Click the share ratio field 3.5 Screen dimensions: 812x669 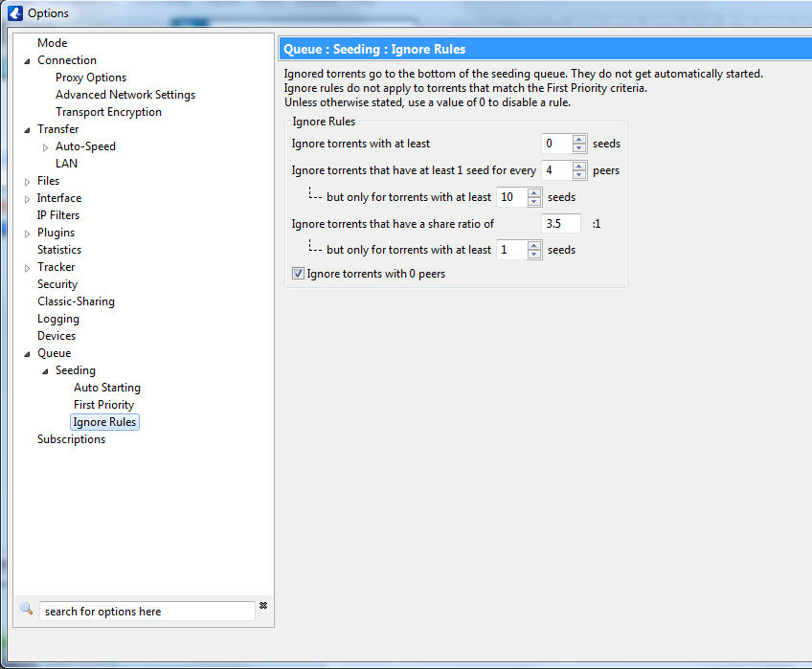(561, 224)
